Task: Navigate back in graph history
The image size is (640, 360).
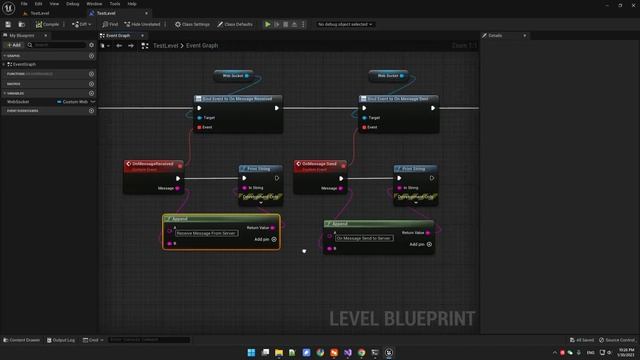Action: pyautogui.click(x=119, y=46)
